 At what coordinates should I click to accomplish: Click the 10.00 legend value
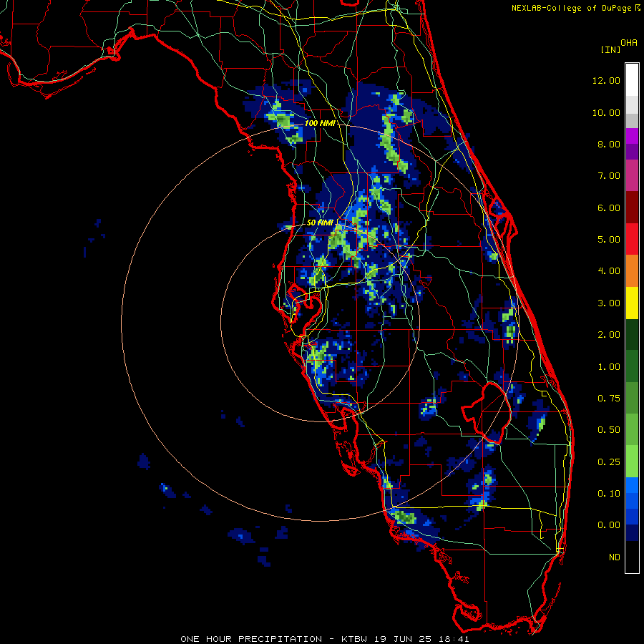point(606,112)
